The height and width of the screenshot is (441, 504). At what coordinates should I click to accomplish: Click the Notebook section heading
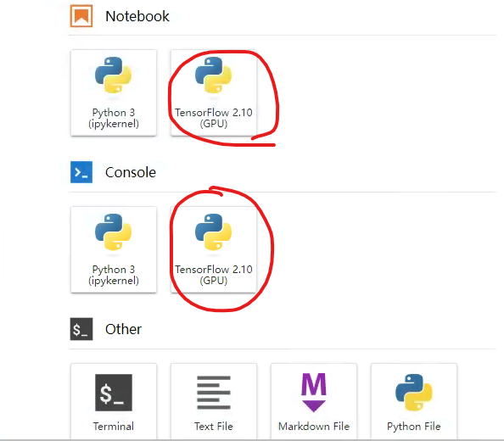tap(137, 16)
